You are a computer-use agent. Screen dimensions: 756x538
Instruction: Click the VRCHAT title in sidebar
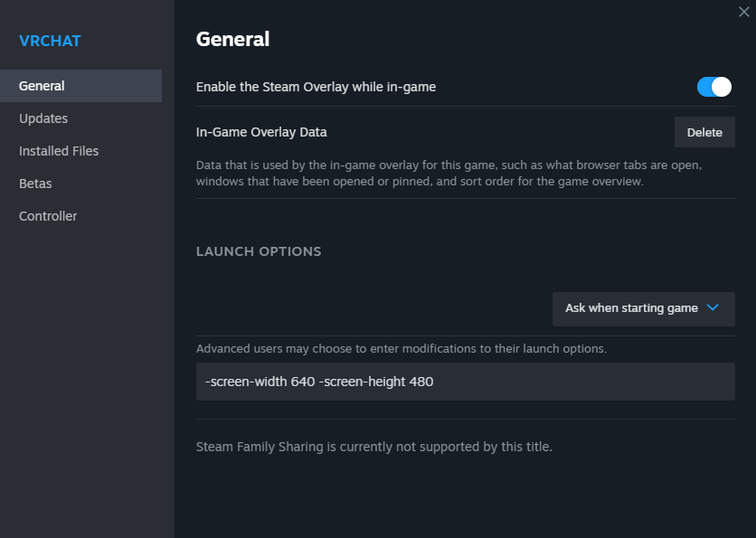point(50,41)
